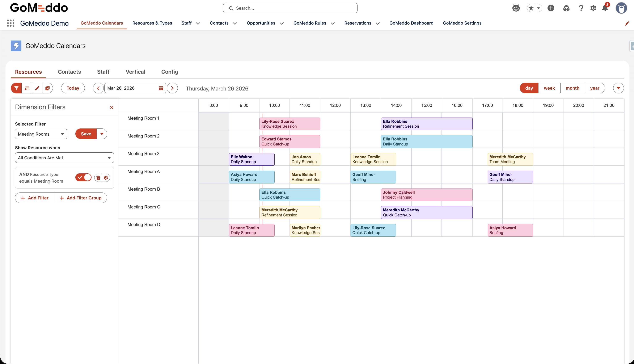Switch calendar to week view

pyautogui.click(x=549, y=88)
